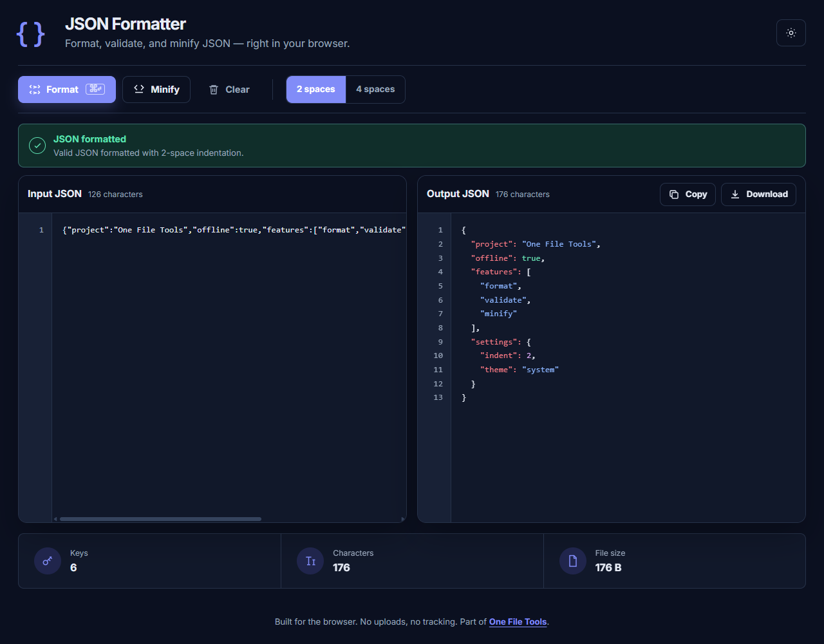Click the "One File Tools" string value in output
The width and height of the screenshot is (824, 644).
coord(559,244)
